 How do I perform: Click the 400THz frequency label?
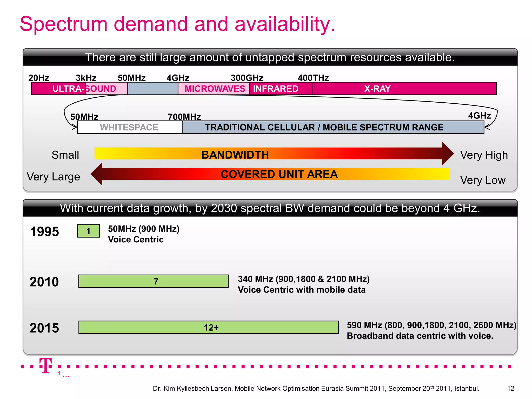coord(313,78)
